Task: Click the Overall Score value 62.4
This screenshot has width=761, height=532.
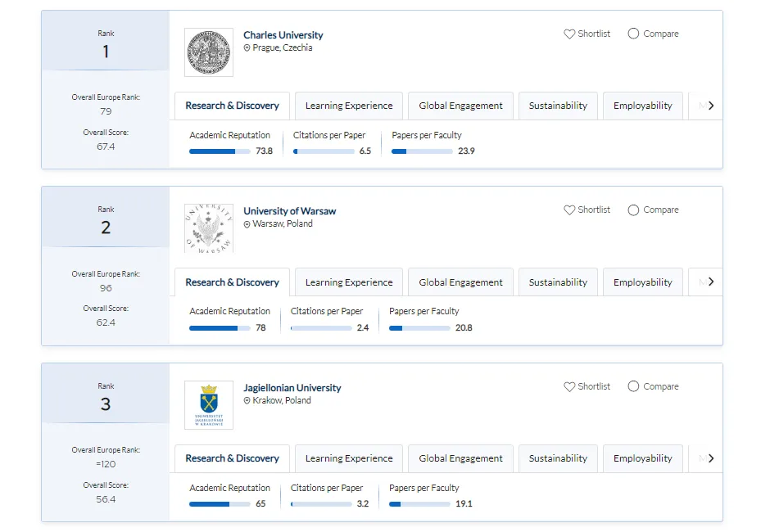Action: 106,322
